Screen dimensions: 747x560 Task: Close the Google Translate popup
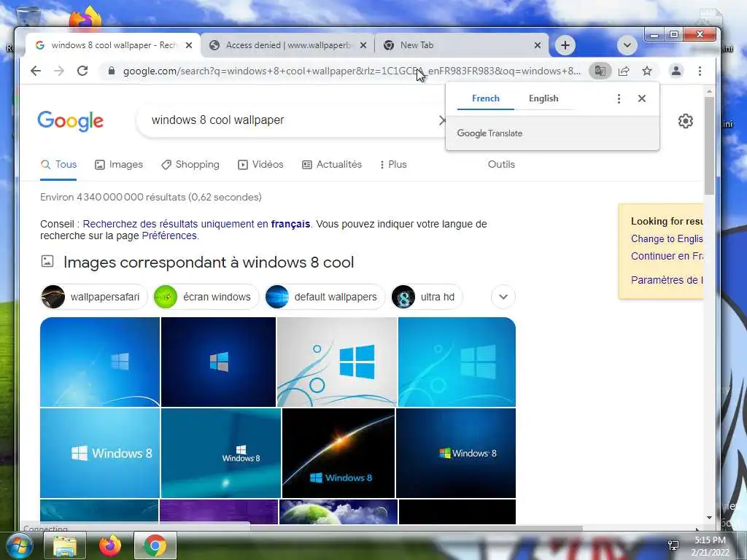tap(642, 98)
